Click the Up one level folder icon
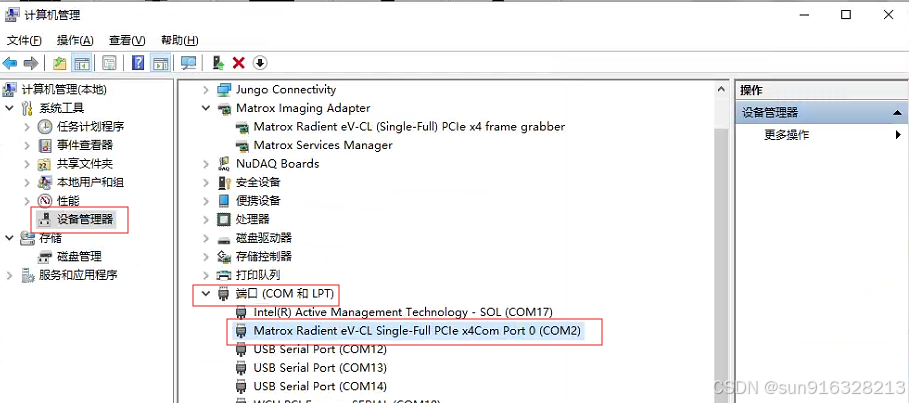 pyautogui.click(x=60, y=63)
